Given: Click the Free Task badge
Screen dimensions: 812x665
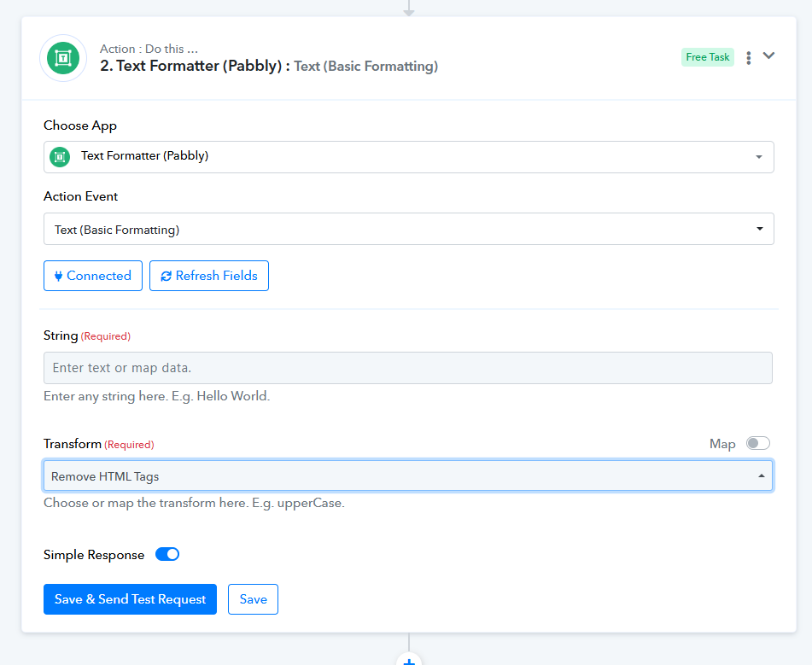Looking at the screenshot, I should [x=707, y=57].
